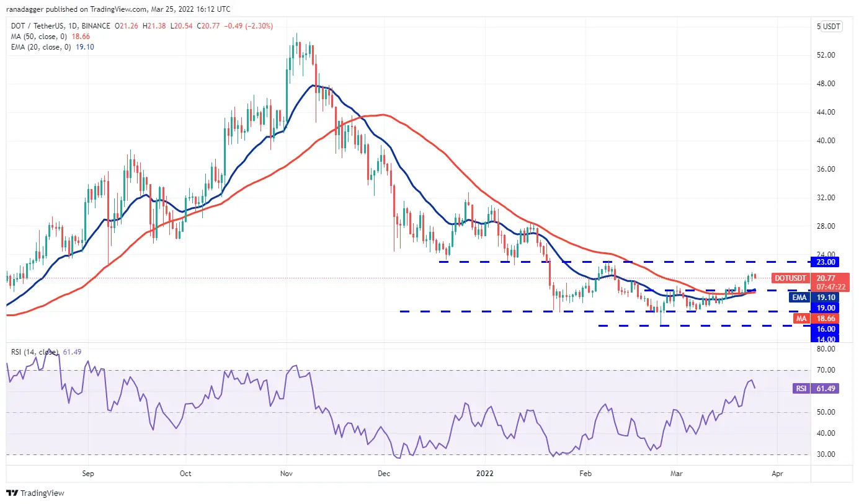Click the Sep label on time axis

(x=87, y=473)
